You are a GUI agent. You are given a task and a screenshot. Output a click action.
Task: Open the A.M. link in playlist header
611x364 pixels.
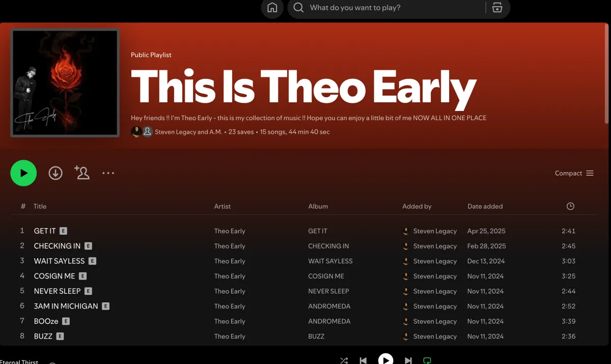[215, 132]
